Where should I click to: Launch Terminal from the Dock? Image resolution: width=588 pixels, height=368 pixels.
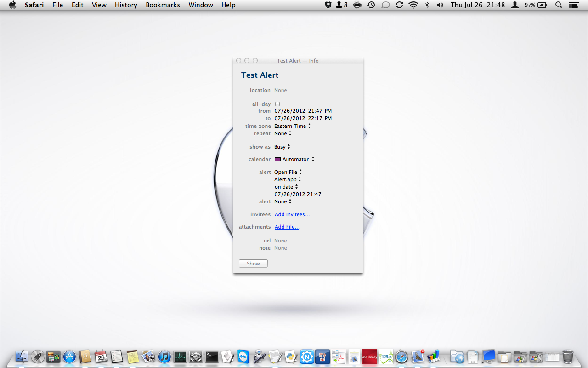click(x=212, y=356)
